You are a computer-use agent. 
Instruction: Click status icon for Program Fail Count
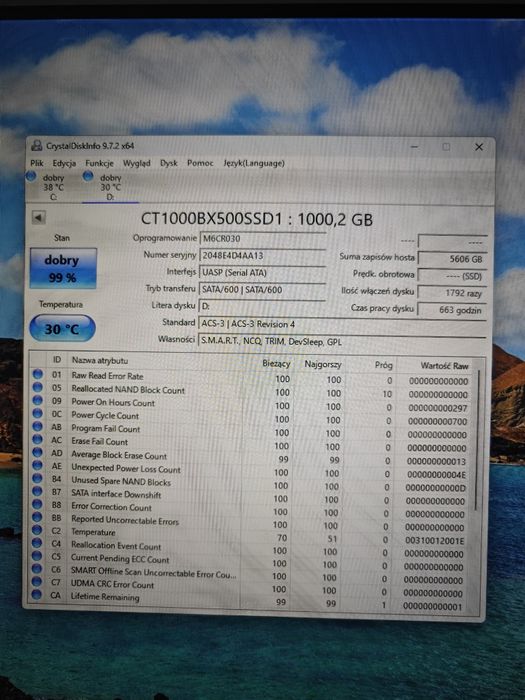[x=38, y=426]
